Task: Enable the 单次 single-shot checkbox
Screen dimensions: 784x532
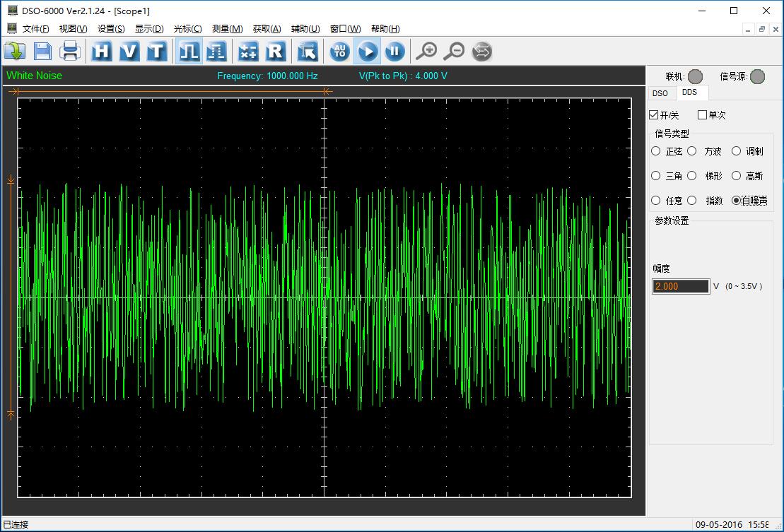Action: click(702, 115)
